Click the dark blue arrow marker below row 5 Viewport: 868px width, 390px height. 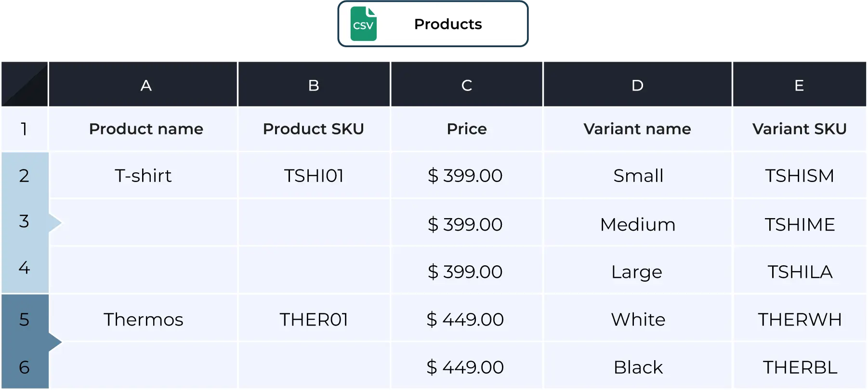[x=55, y=342]
